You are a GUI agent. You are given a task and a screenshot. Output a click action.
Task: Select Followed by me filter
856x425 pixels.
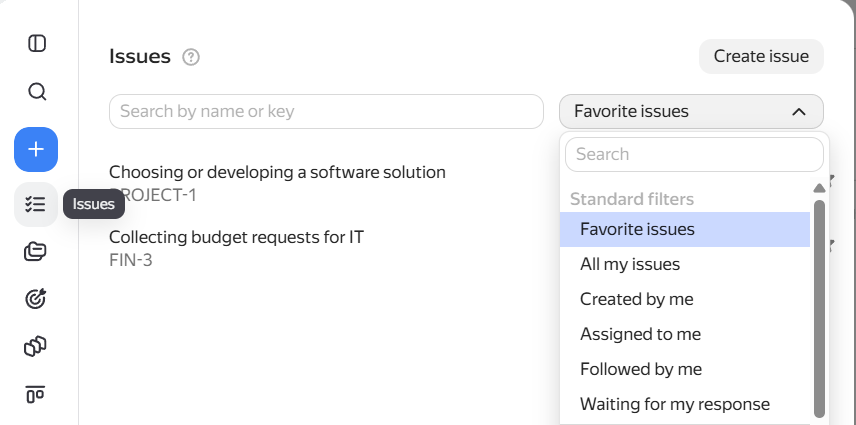(x=685, y=369)
